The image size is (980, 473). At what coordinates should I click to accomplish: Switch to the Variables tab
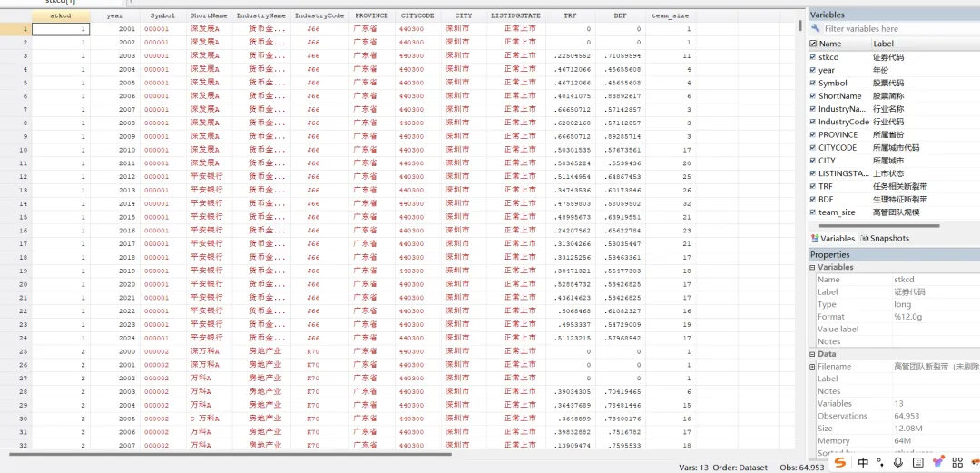[832, 239]
